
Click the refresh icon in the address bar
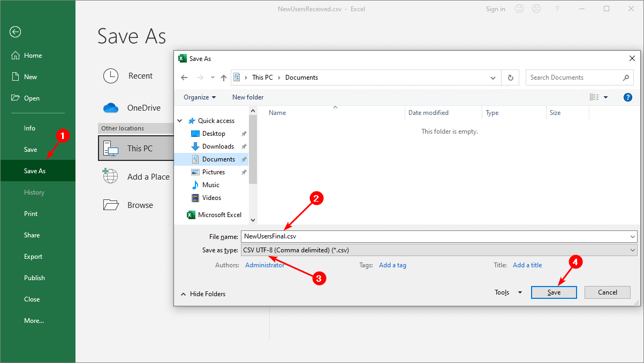[510, 78]
